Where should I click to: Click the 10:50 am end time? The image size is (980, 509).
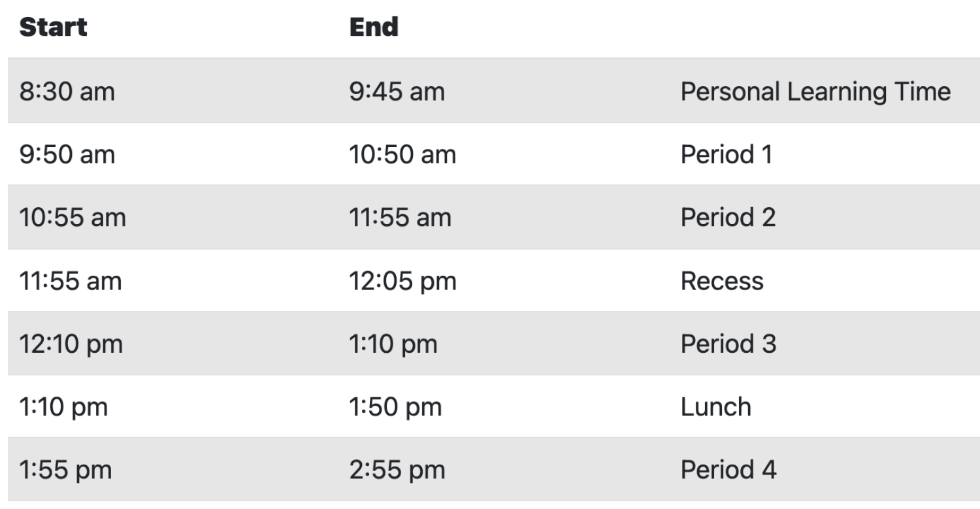402,155
